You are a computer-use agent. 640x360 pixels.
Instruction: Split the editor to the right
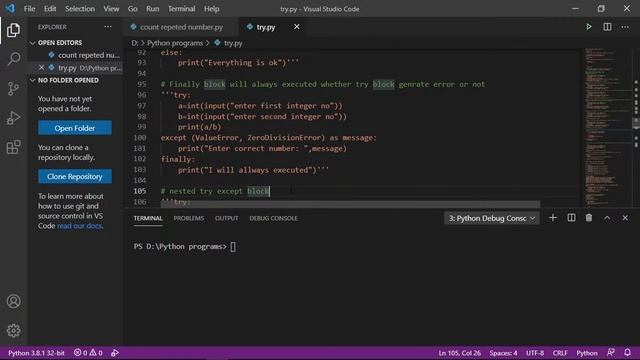607,27
